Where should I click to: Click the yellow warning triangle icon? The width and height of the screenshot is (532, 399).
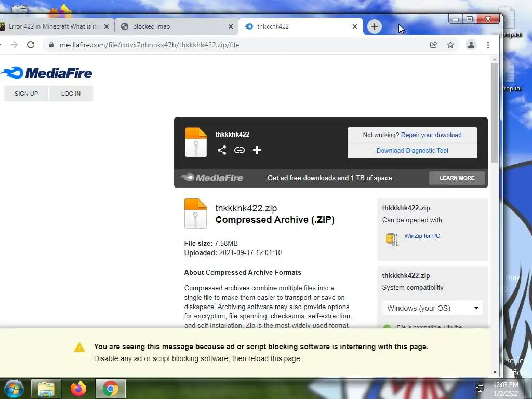[x=79, y=347]
